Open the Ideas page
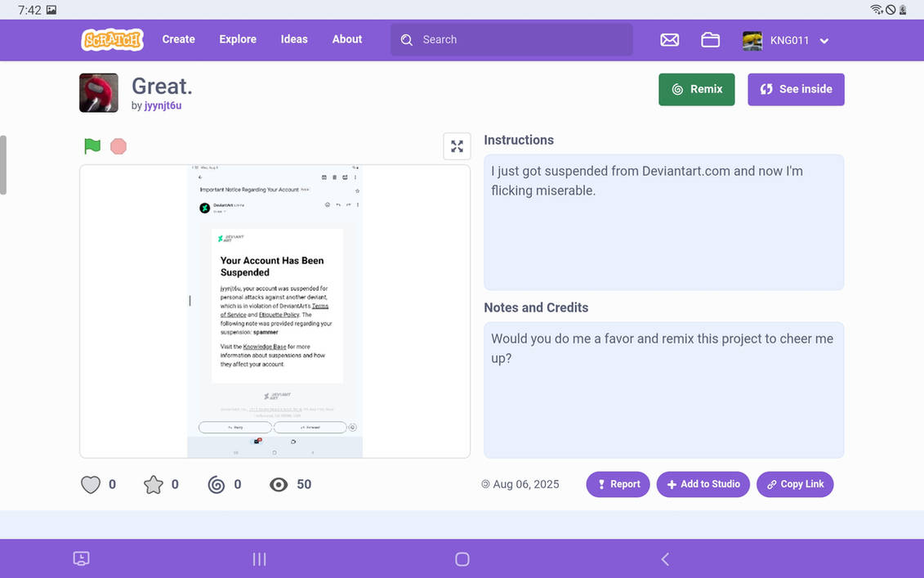924x578 pixels. pos(294,39)
